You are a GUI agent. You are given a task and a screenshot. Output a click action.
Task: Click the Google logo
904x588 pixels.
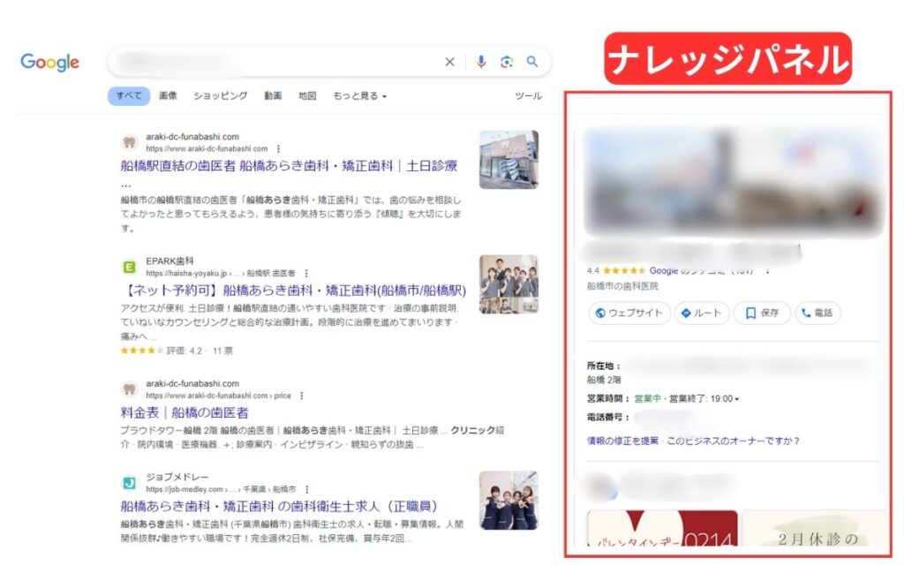[x=49, y=62]
